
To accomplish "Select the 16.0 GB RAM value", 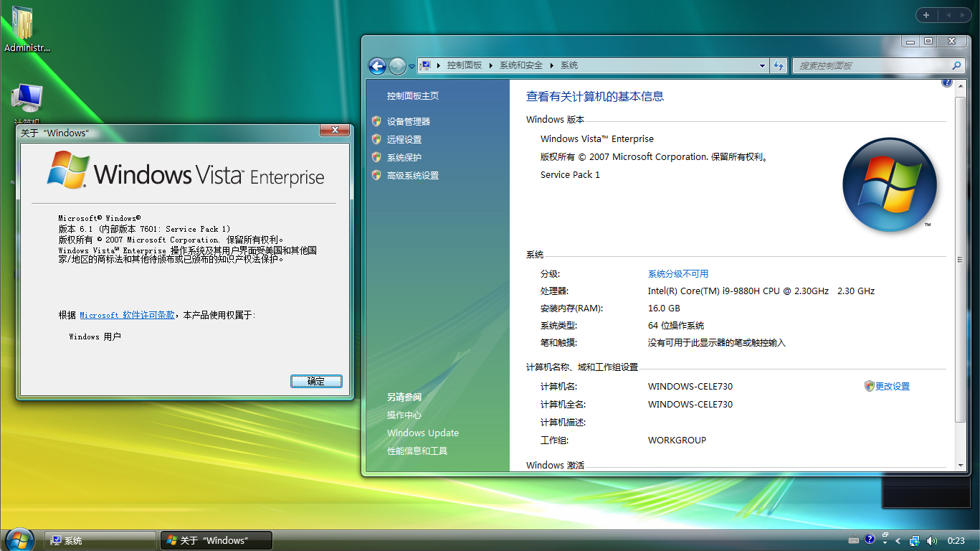I will [x=664, y=309].
